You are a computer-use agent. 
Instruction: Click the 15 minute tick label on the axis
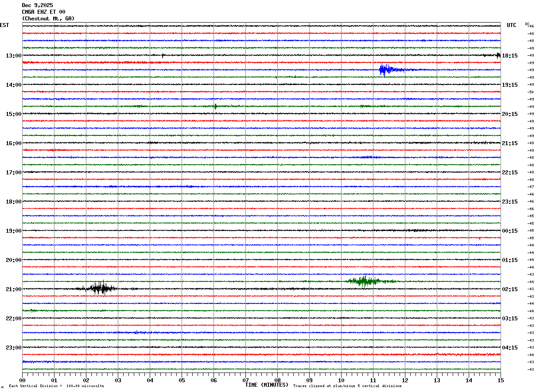coord(500,380)
